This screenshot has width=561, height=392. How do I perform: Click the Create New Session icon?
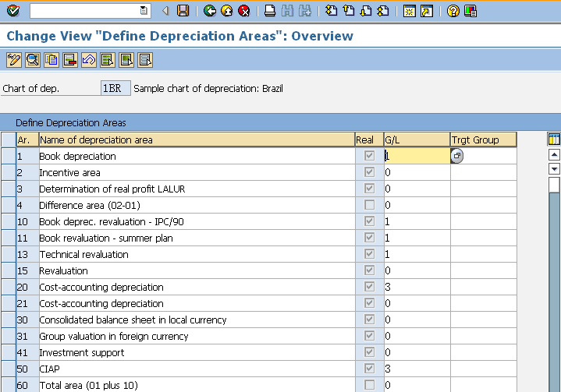pyautogui.click(x=410, y=11)
